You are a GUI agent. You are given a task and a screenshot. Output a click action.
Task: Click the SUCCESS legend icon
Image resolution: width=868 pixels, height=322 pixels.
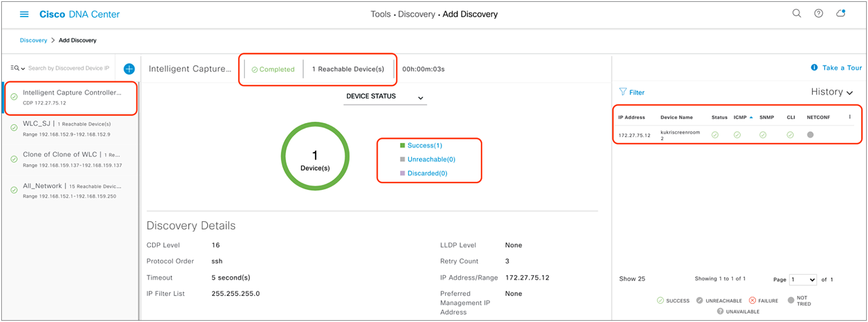point(660,301)
